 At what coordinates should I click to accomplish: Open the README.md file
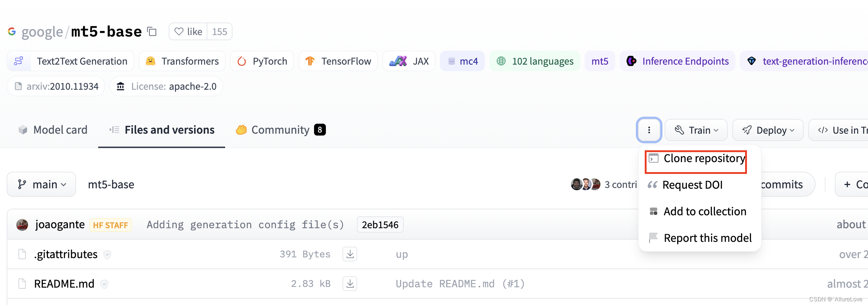point(64,284)
